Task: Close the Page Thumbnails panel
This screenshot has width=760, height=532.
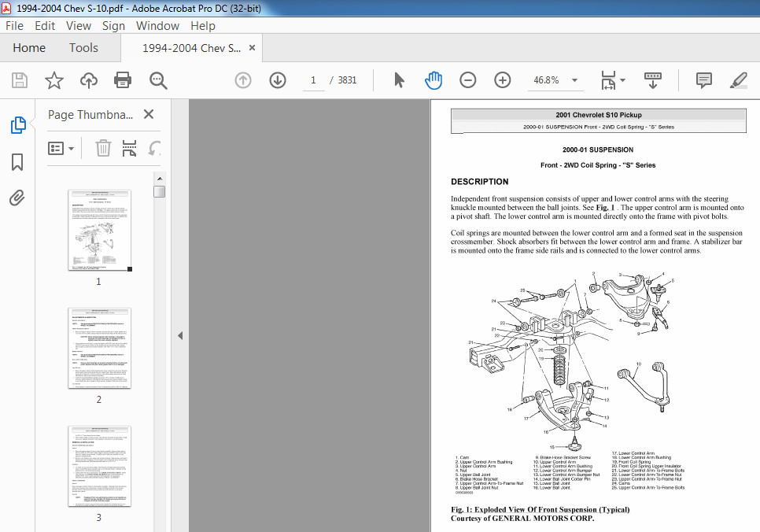Action: pyautogui.click(x=149, y=114)
